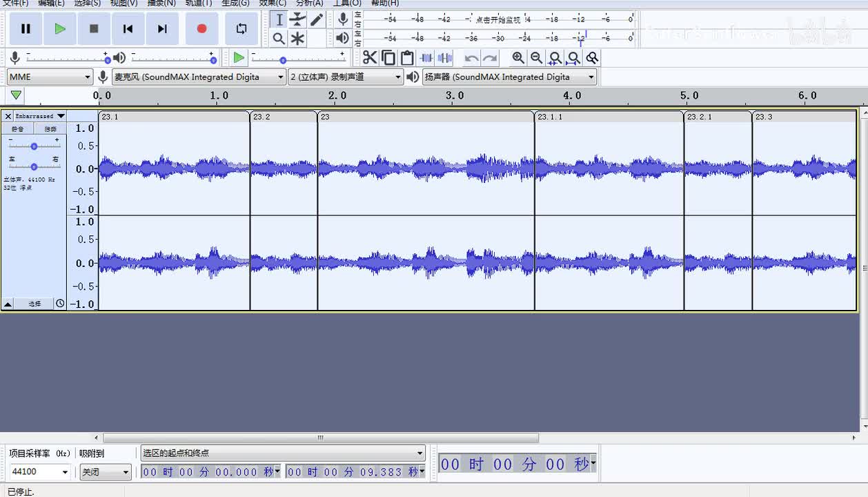The image size is (868, 497).
Task: Select the Envelope tool
Action: click(297, 20)
